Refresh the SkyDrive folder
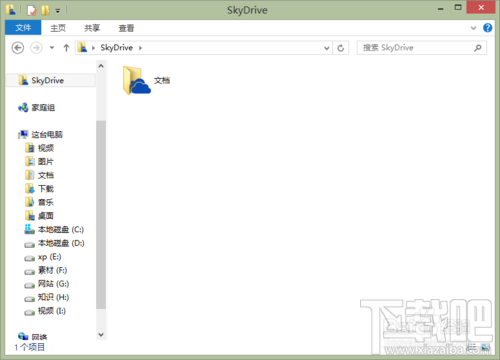The image size is (500, 360). [340, 48]
